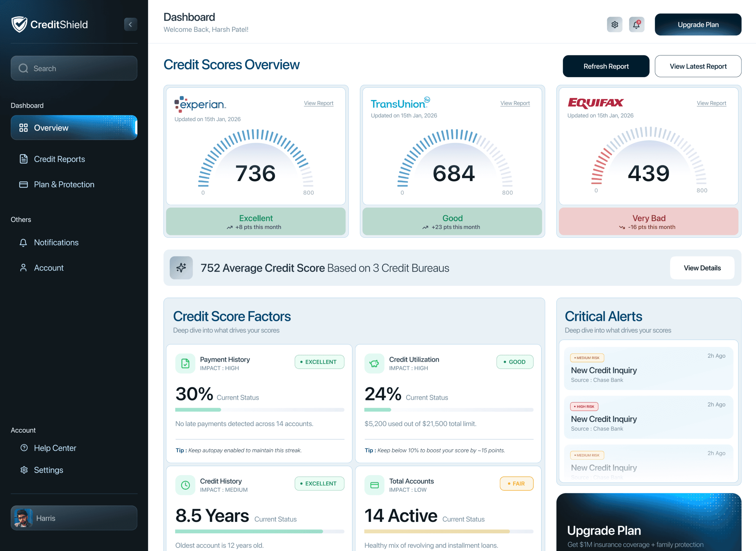Click the Payment History document icon

185,363
